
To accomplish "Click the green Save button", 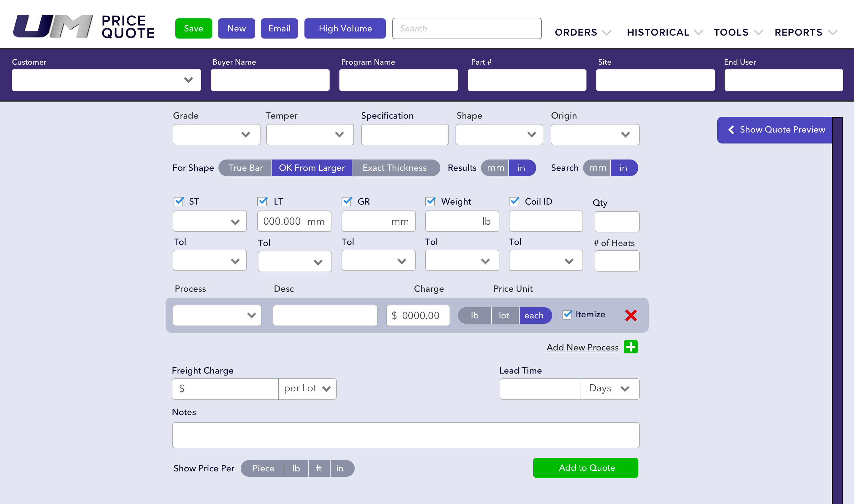I will (194, 28).
